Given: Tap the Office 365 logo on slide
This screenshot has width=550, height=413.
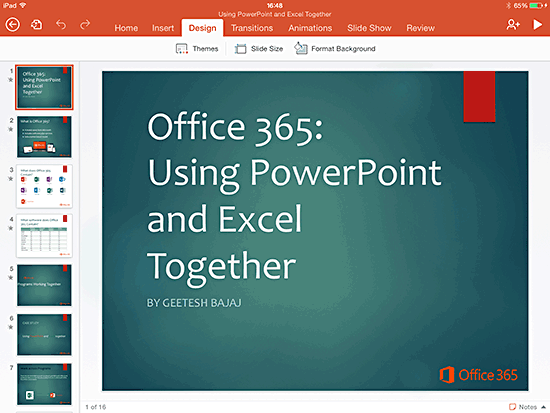Looking at the screenshot, I should [x=478, y=375].
